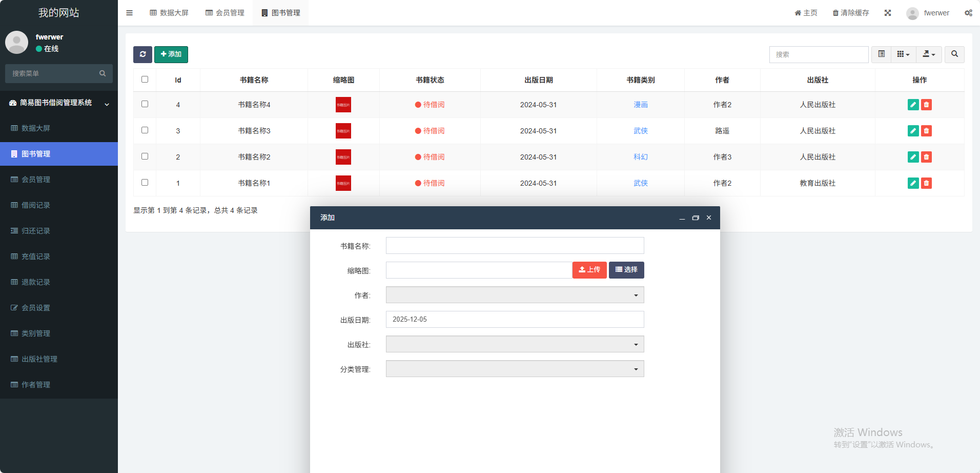Click the 漫画 category link in first row
The image size is (980, 473).
pos(641,105)
